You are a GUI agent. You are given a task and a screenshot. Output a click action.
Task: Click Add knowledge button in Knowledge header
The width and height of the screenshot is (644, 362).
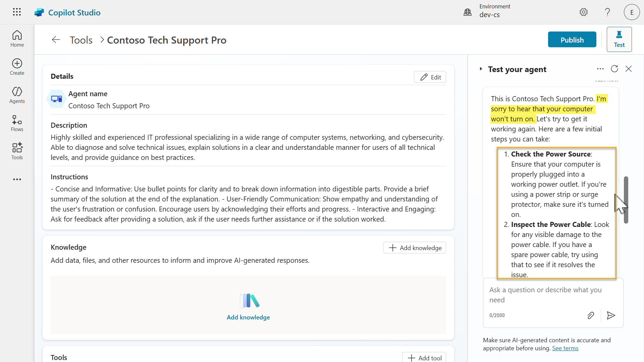(x=415, y=248)
